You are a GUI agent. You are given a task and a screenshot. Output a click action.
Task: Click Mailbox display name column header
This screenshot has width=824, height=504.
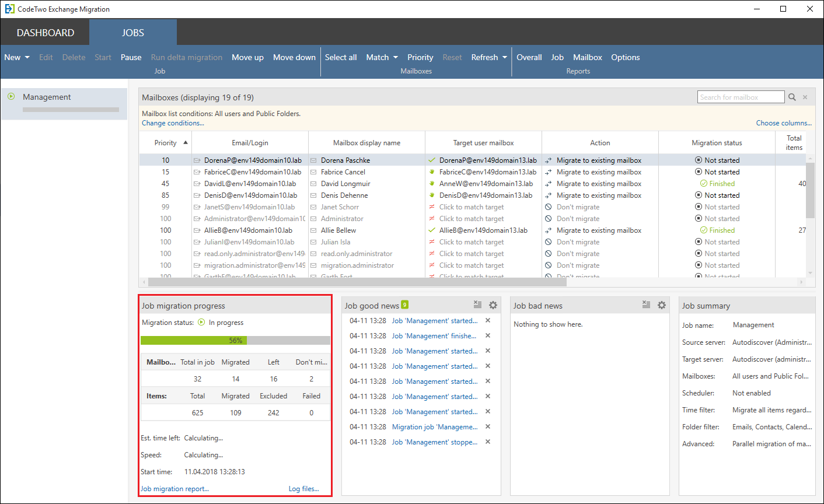tap(366, 143)
